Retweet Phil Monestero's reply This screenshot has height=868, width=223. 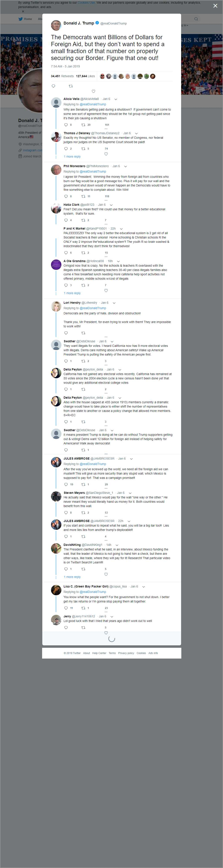(83, 196)
